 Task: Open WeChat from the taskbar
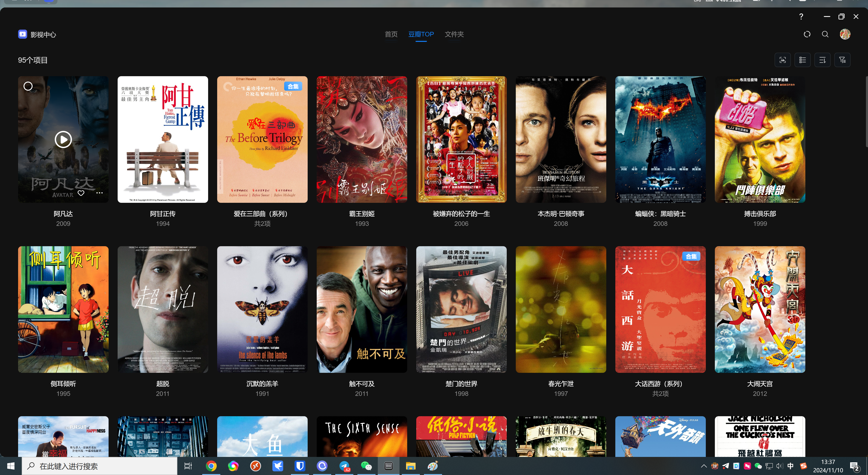366,466
